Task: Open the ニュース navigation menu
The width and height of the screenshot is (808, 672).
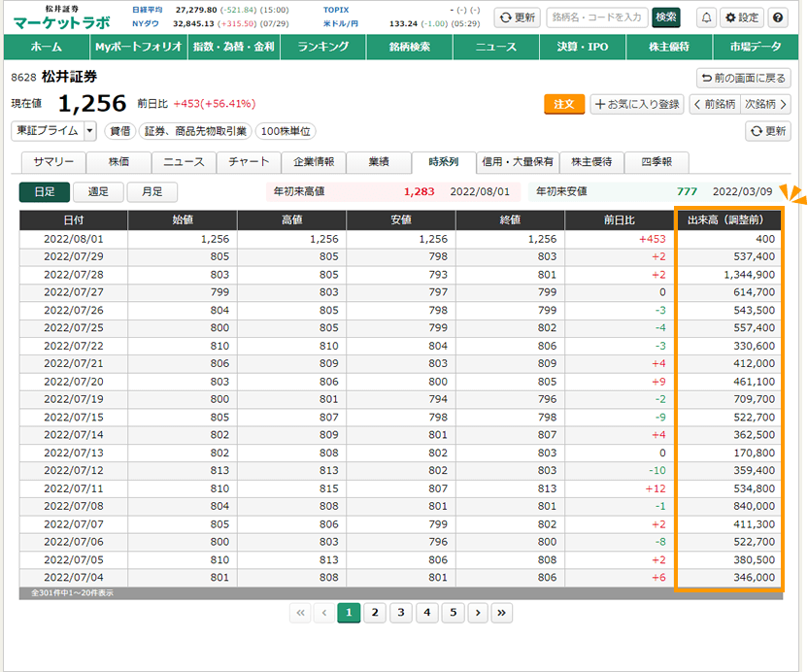Action: point(496,47)
